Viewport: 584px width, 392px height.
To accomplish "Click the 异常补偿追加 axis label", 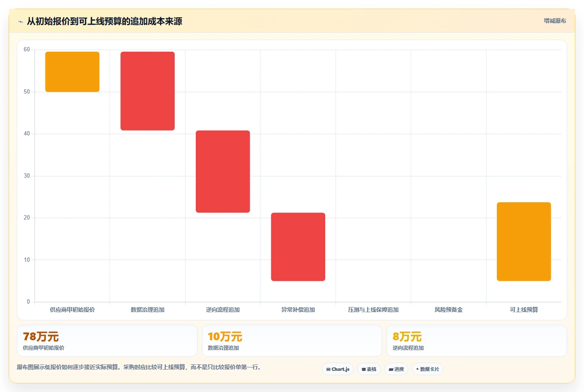I will click(x=298, y=310).
